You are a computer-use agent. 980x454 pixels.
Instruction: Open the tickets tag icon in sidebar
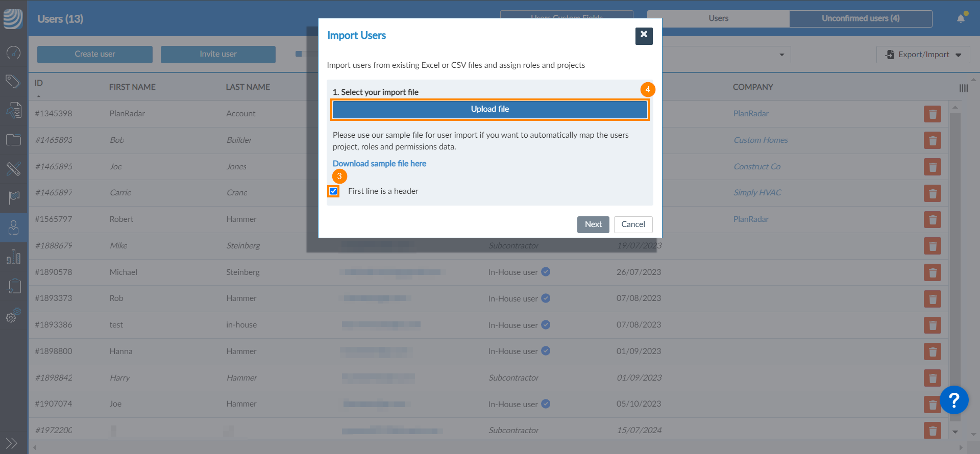click(x=13, y=81)
